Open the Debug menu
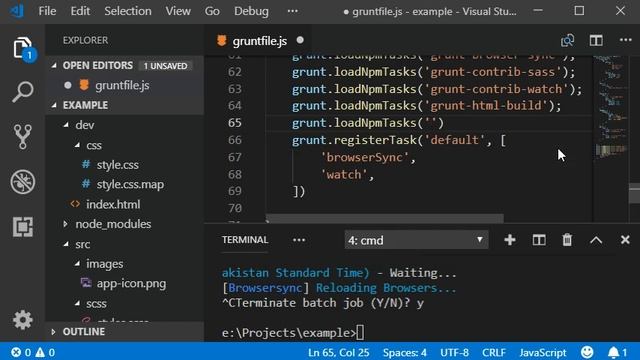This screenshot has height=360, width=640. click(251, 11)
